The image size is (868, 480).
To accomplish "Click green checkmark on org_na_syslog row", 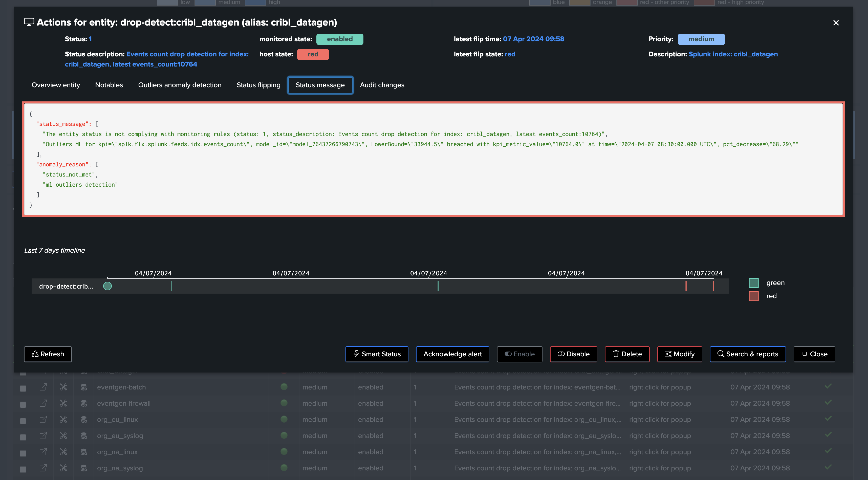I will pos(828,467).
